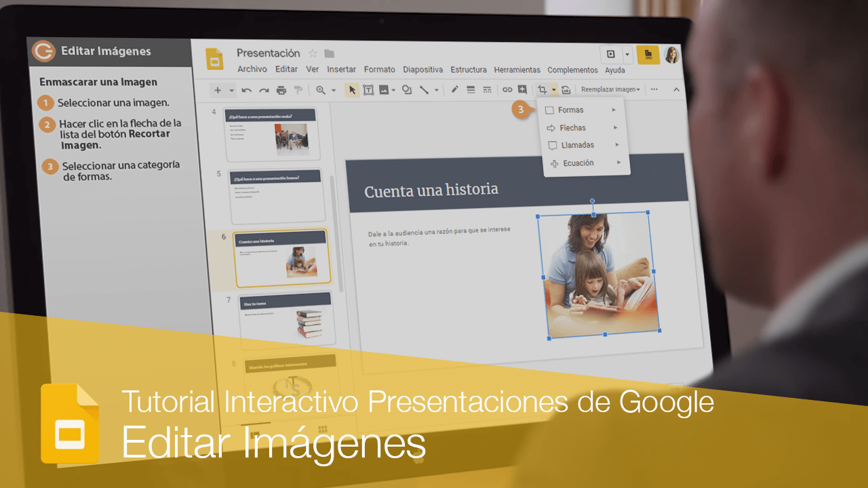Open the Formato menu

(380, 69)
